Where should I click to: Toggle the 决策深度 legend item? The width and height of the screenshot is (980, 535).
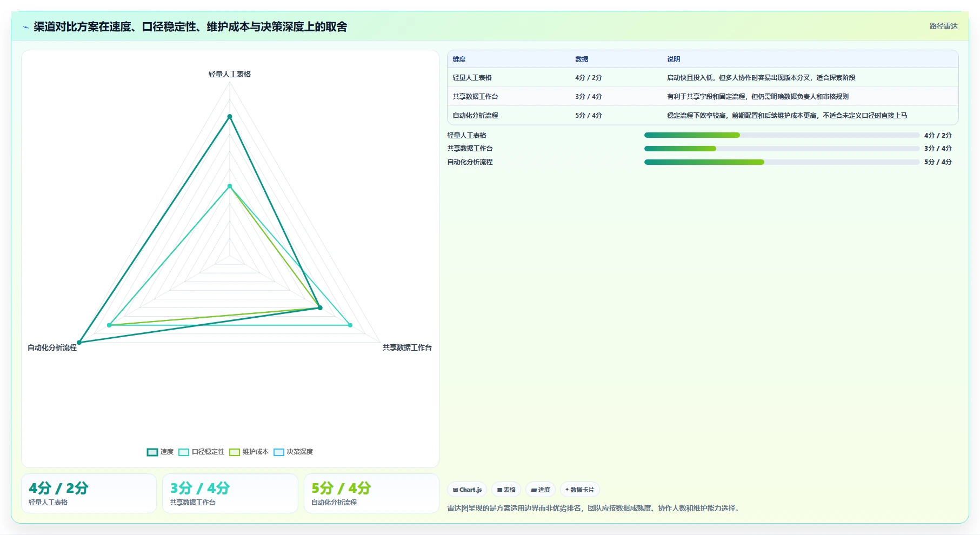pyautogui.click(x=293, y=452)
